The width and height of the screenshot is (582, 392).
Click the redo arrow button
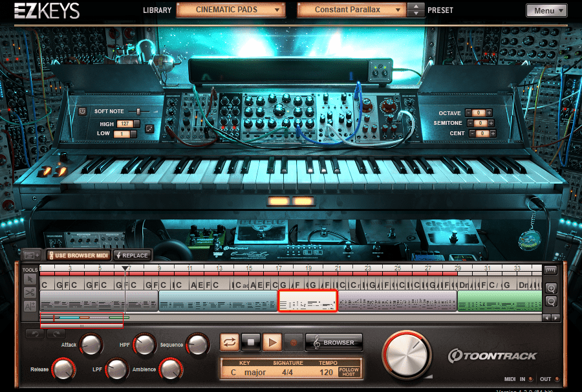click(x=56, y=334)
